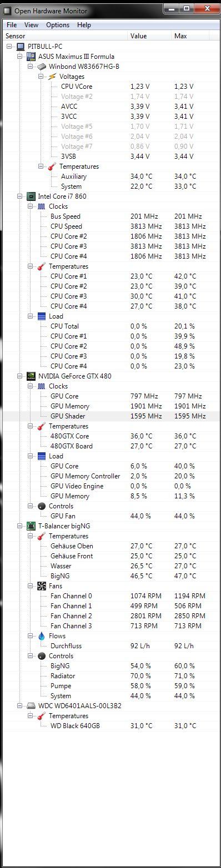Click the lightning bolt Voltages icon
This screenshot has height=868, width=221.
[x=53, y=77]
